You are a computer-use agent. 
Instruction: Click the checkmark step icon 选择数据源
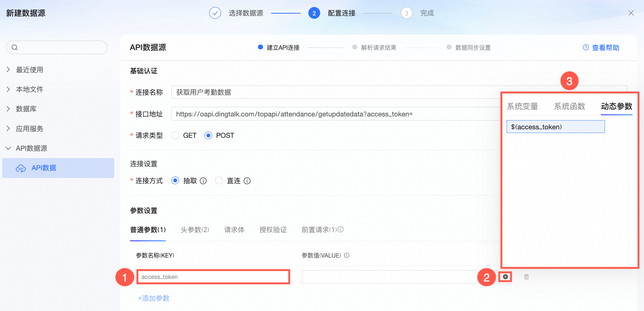[x=215, y=13]
